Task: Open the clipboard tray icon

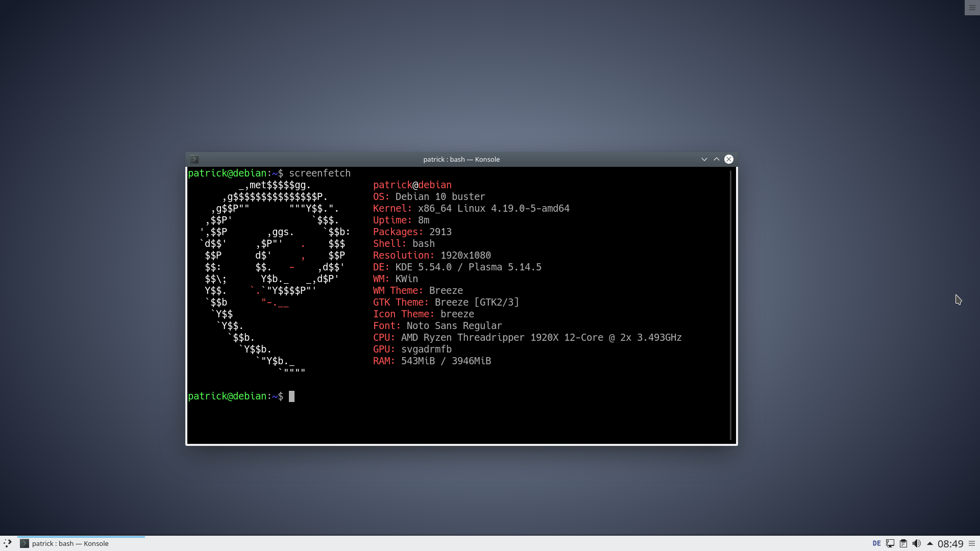Action: [903, 543]
